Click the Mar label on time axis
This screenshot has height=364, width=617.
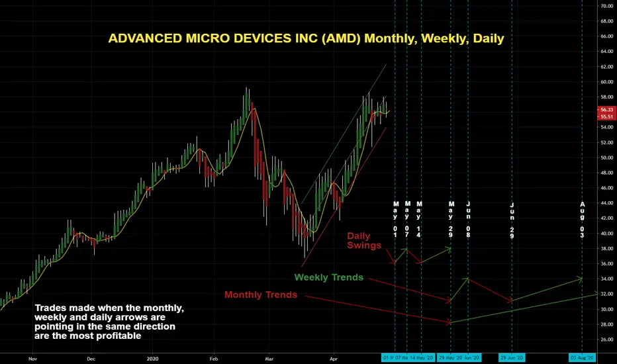269,359
